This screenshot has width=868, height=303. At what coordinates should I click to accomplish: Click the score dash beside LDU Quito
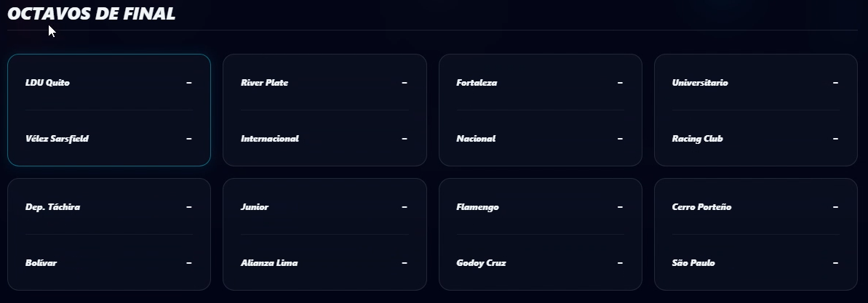coord(189,83)
